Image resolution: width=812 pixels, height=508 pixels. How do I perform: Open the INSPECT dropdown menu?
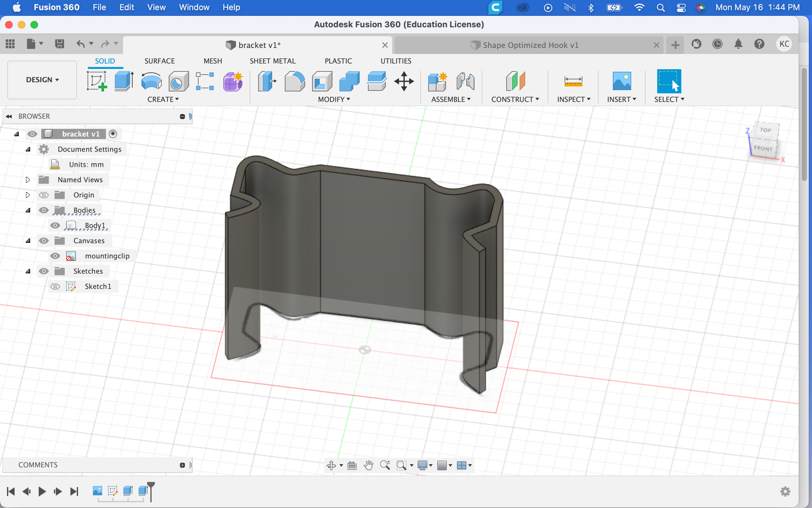[x=574, y=99]
